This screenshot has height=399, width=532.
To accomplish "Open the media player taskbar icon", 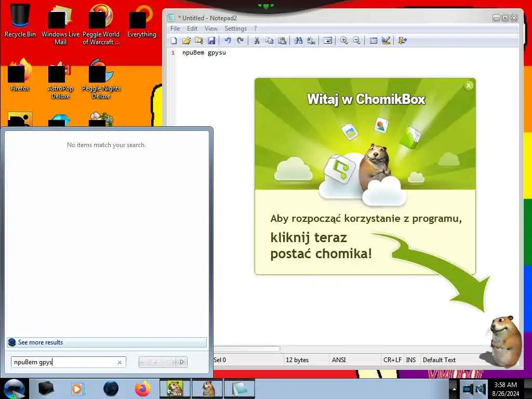I will click(x=77, y=389).
